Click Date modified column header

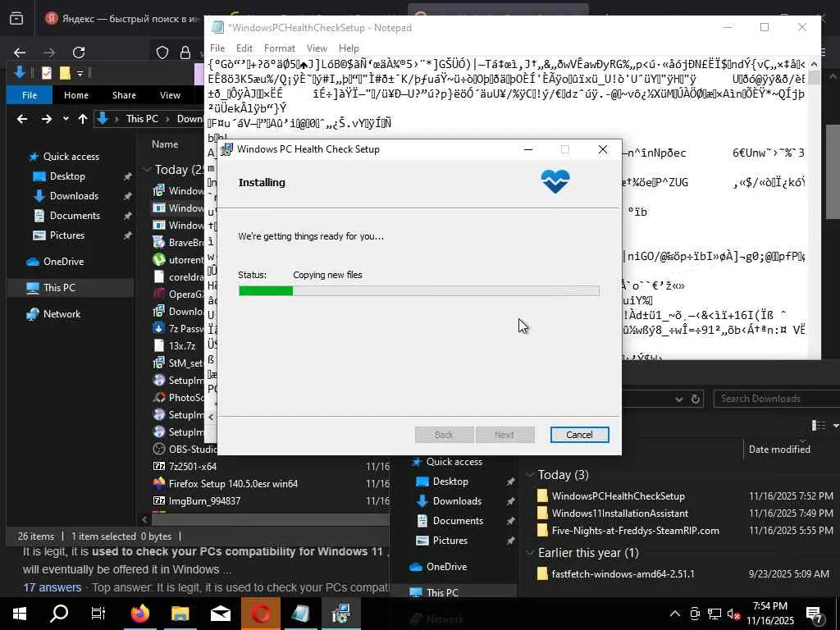click(x=779, y=450)
